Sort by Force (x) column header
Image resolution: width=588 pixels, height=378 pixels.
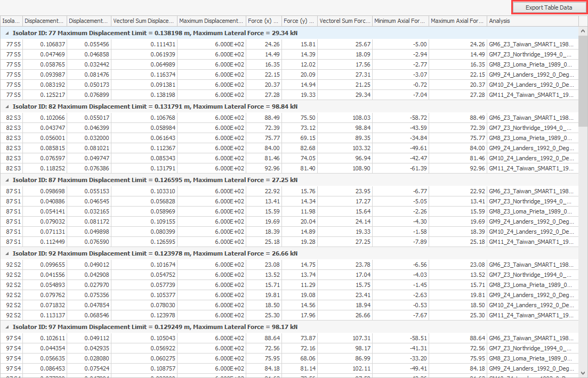point(263,21)
